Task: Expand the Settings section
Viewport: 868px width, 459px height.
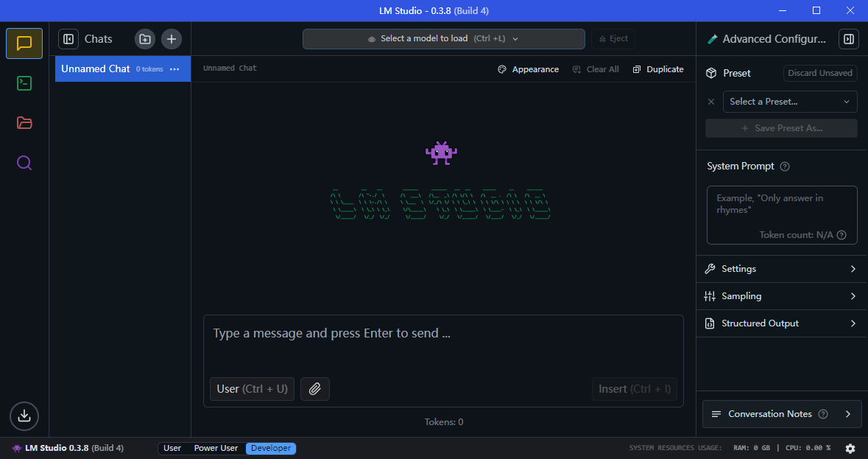Action: pyautogui.click(x=782, y=269)
